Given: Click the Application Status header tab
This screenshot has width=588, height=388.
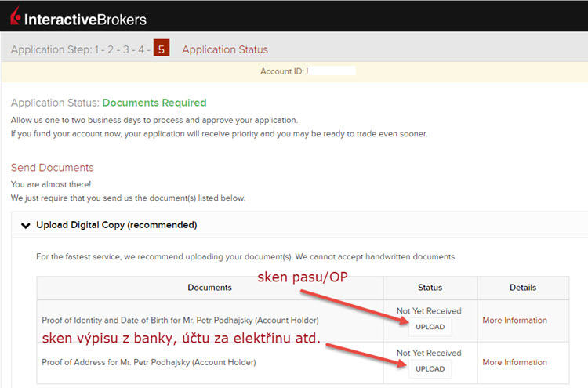Looking at the screenshot, I should point(225,49).
